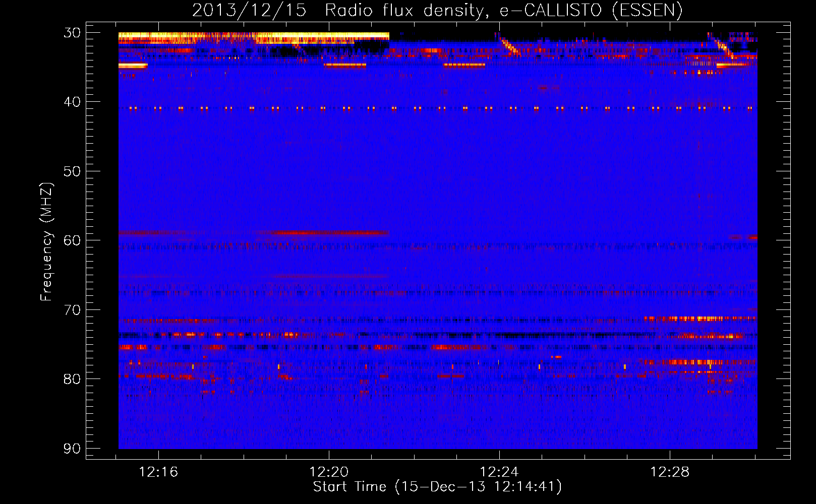Click the 12:16 time tick label

[x=159, y=472]
